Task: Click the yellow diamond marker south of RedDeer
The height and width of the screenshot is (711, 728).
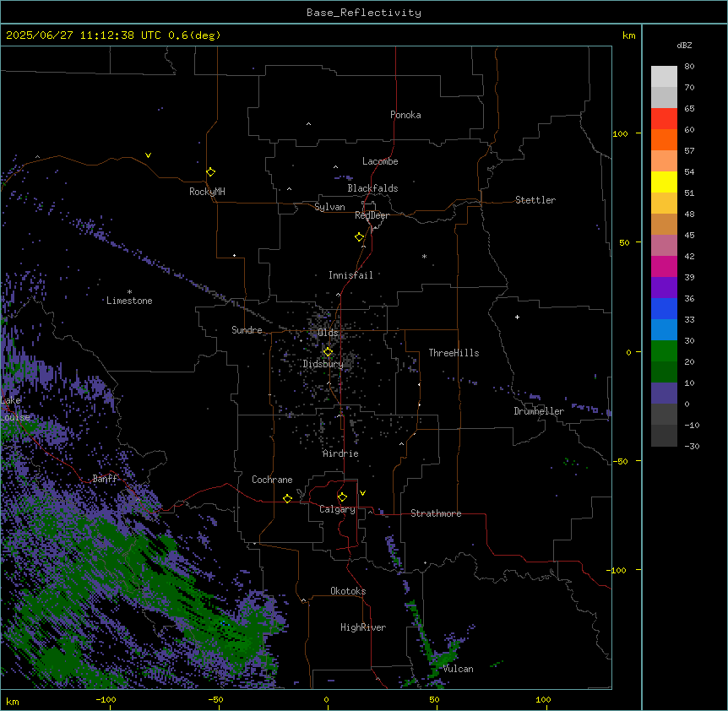Action: click(360, 237)
